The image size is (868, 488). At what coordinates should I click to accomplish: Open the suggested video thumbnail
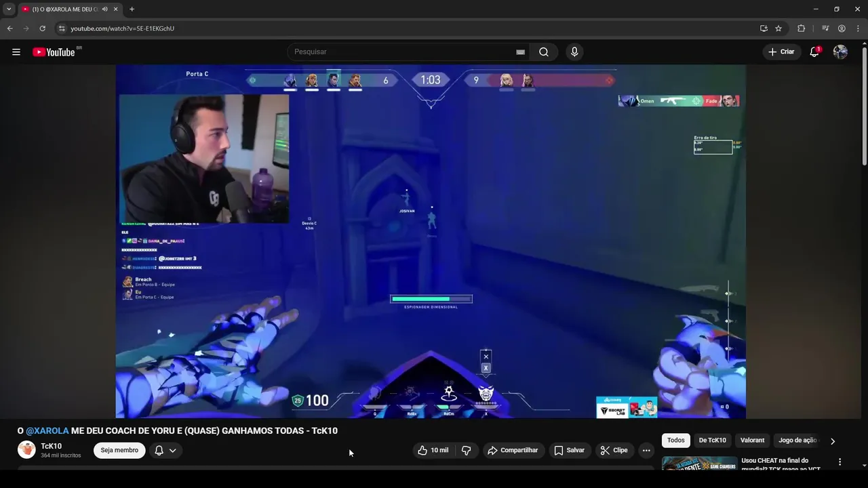(699, 464)
